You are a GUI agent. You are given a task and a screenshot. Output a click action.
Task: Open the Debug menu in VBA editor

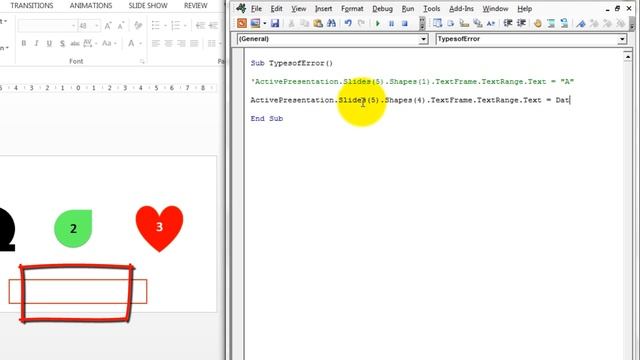coord(382,9)
